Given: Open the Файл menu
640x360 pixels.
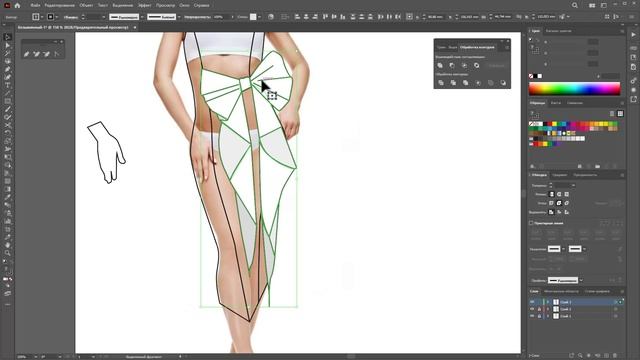Looking at the screenshot, I should coord(35,5).
